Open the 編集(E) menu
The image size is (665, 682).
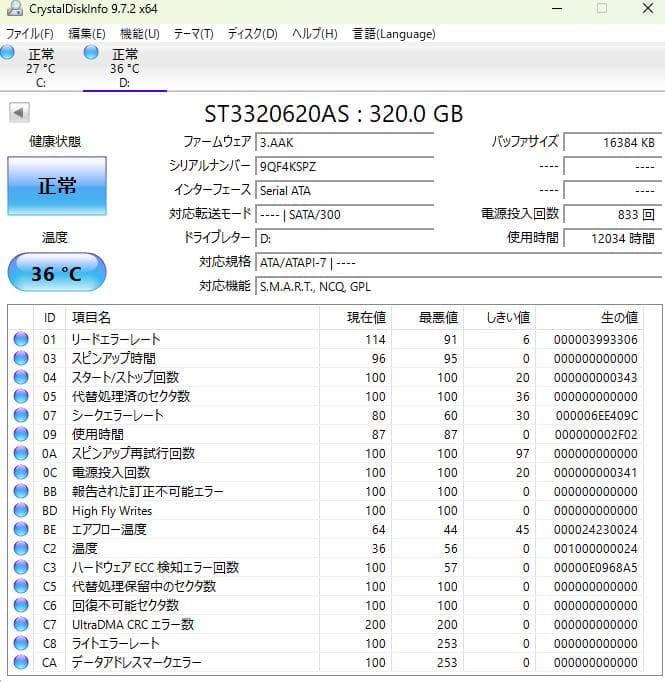tap(87, 34)
